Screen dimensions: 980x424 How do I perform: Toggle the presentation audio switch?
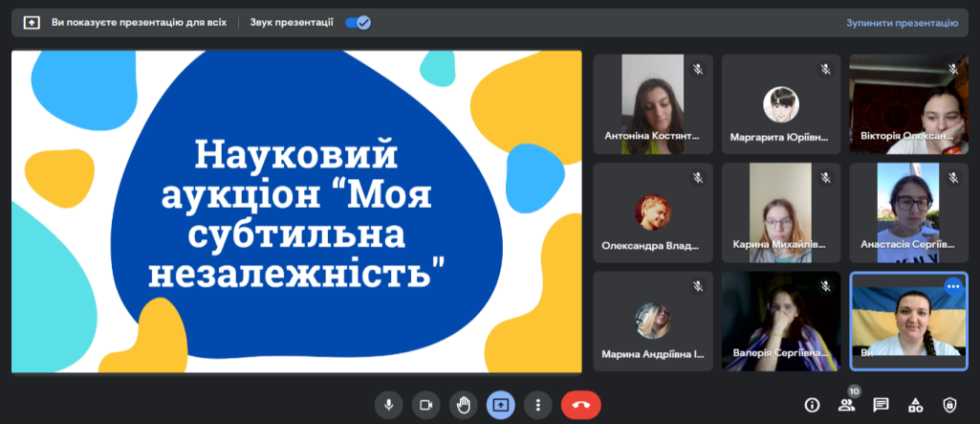pos(358,22)
